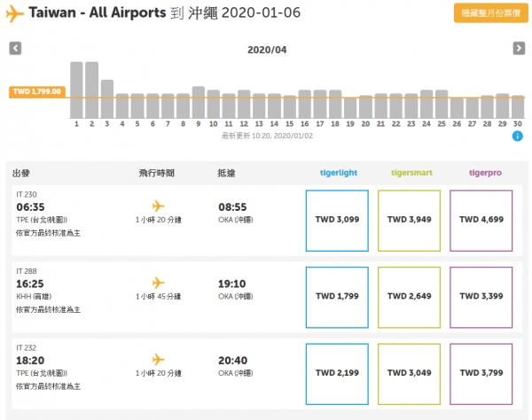This screenshot has height=420, width=532.
Task: Select day 2 bar in fare chart
Action: click(x=91, y=89)
